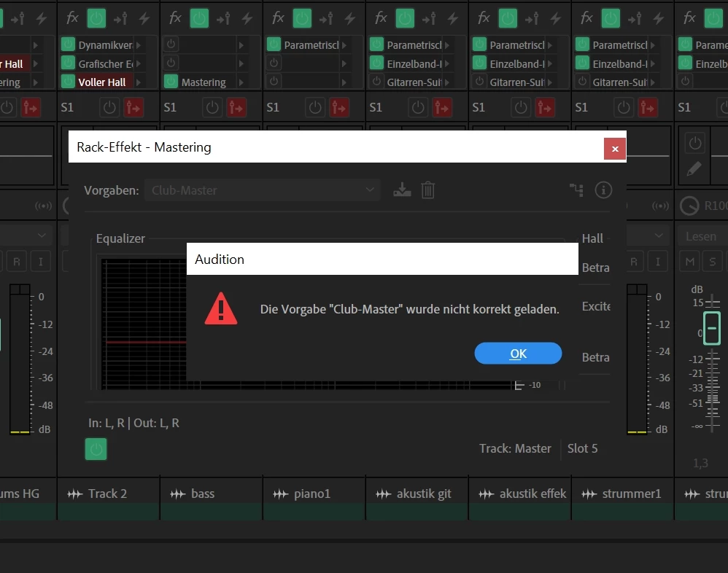728x573 pixels.
Task: Expand arrow next to Einzelband in strummer1 strip
Action: 652,63
